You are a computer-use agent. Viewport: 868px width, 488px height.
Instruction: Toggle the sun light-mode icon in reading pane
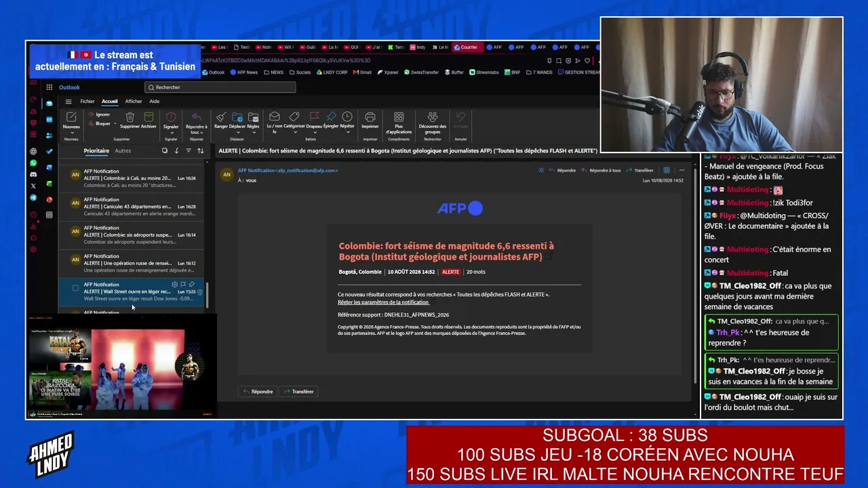(x=541, y=170)
